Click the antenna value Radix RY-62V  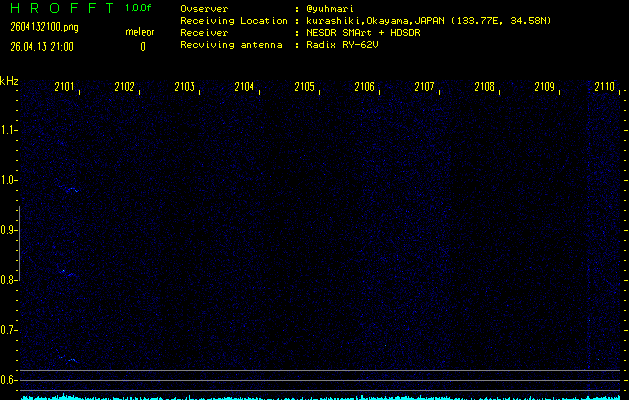pyautogui.click(x=342, y=45)
